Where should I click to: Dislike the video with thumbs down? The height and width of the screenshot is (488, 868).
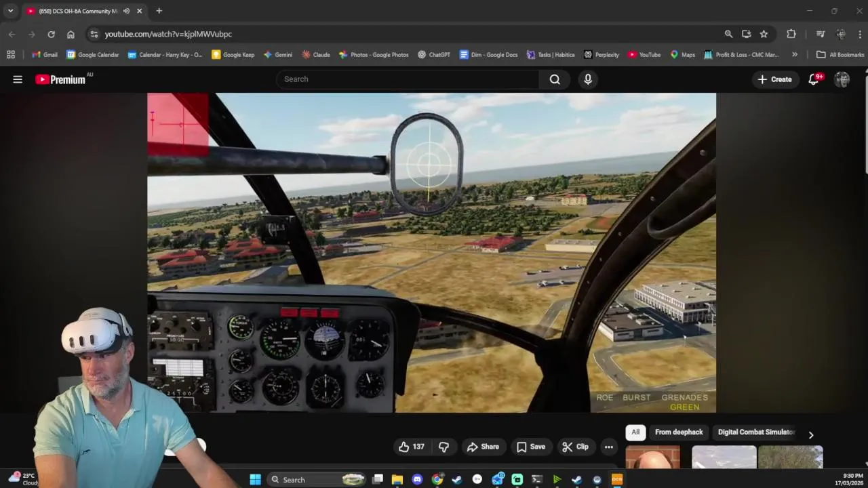pyautogui.click(x=443, y=447)
